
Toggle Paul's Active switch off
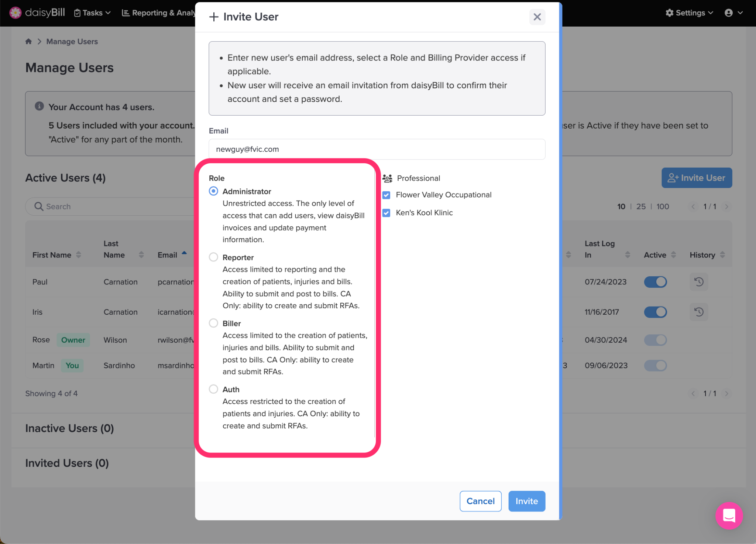click(x=655, y=282)
